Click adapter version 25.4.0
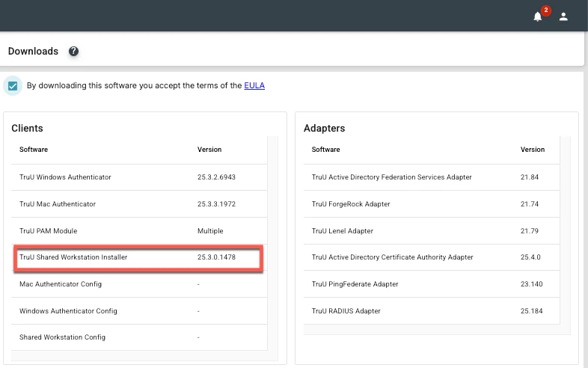The width and height of the screenshot is (588, 368). [x=530, y=257]
